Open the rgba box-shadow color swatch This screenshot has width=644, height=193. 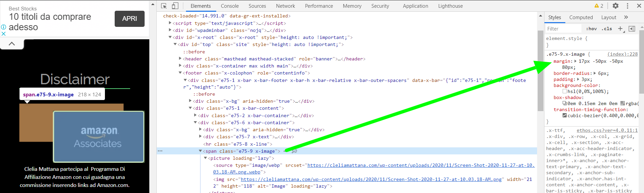point(622,103)
